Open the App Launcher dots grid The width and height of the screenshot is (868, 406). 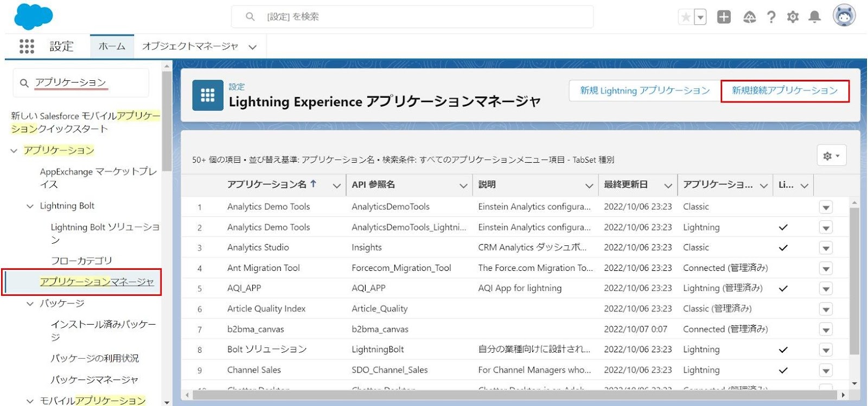pyautogui.click(x=27, y=46)
